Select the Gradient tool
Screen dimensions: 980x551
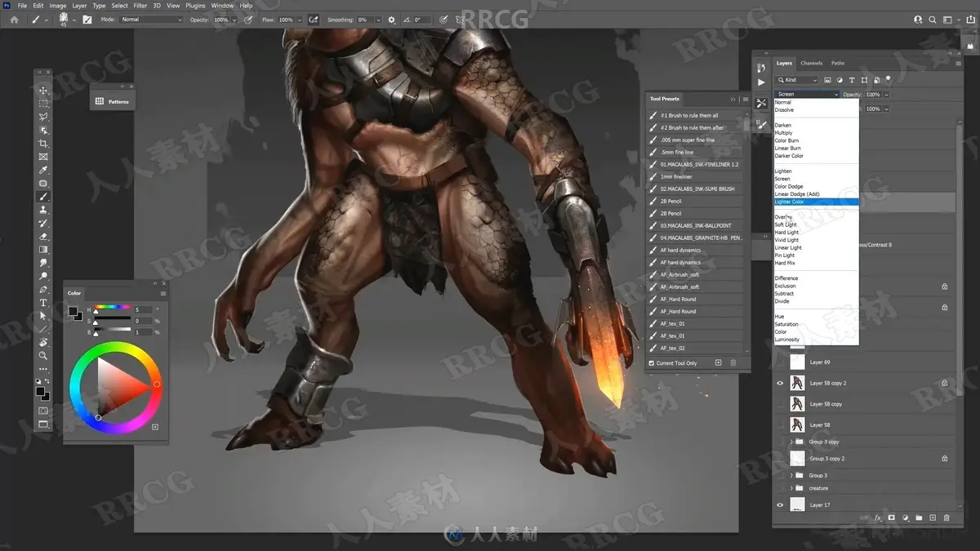point(43,250)
